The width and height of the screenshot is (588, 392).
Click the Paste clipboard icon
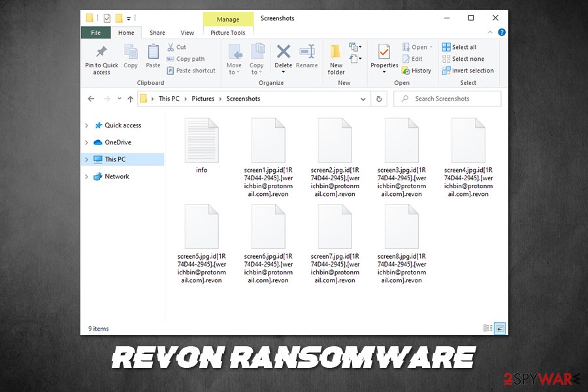(x=153, y=52)
